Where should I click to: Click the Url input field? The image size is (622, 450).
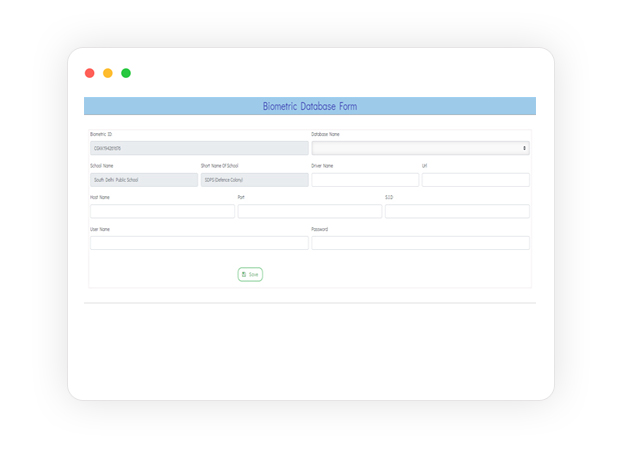pyautogui.click(x=475, y=180)
